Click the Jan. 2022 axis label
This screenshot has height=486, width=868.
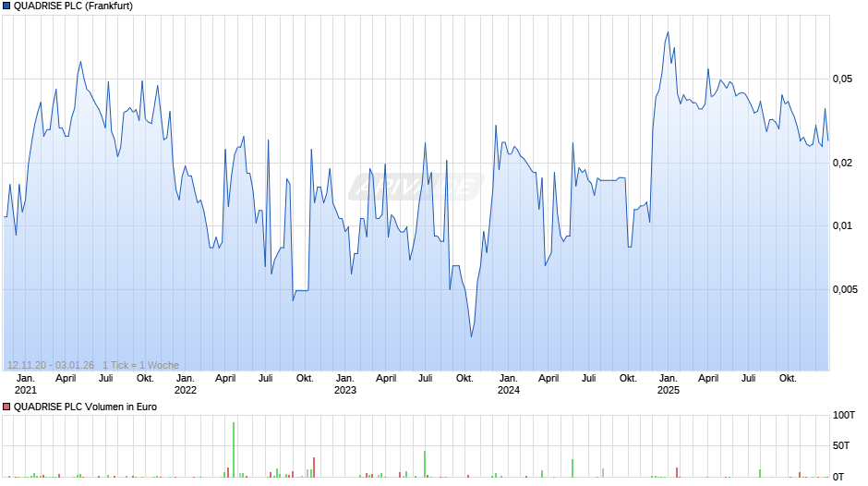click(x=186, y=384)
